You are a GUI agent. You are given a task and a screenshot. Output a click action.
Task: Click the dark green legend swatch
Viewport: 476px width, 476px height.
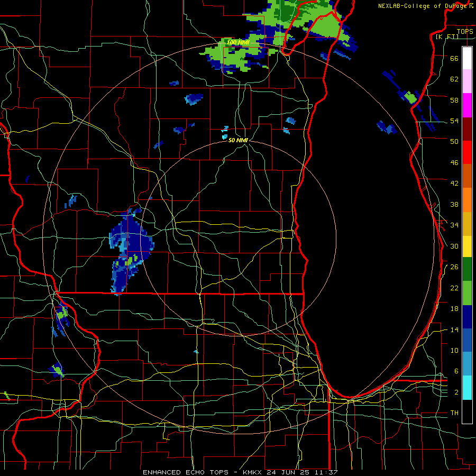click(467, 269)
